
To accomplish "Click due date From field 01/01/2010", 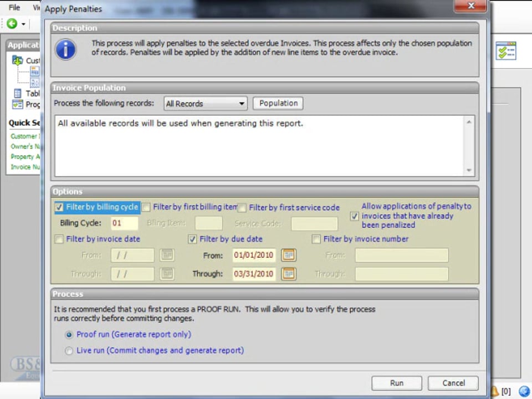I will [254, 255].
